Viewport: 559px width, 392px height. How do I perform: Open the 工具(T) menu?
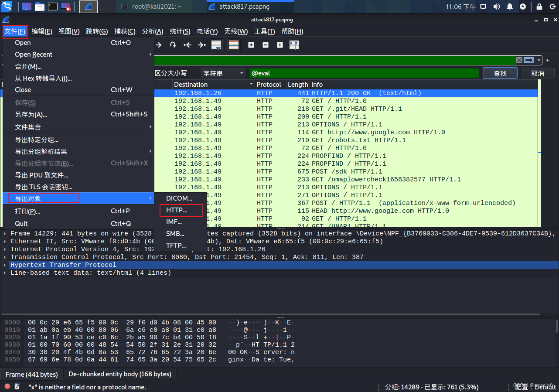pyautogui.click(x=265, y=31)
